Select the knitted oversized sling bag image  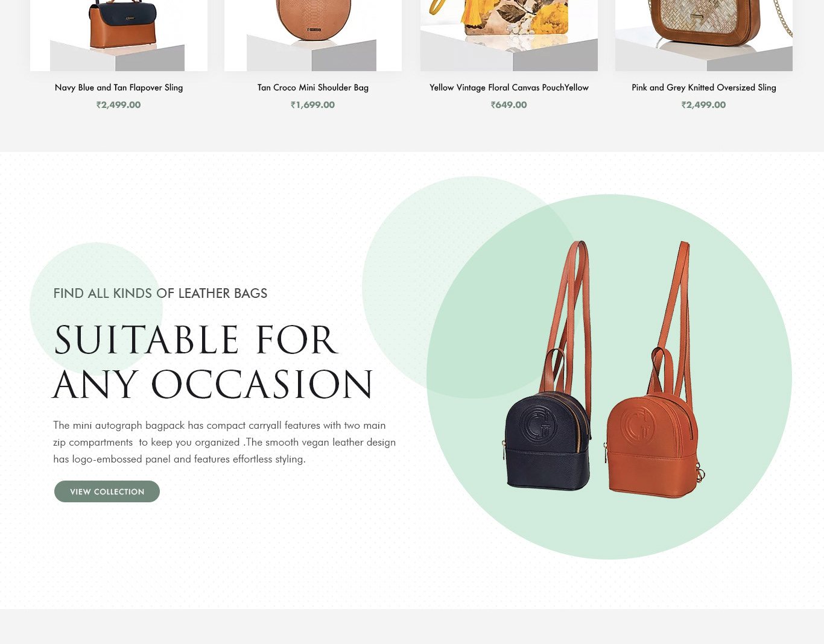coord(704,36)
